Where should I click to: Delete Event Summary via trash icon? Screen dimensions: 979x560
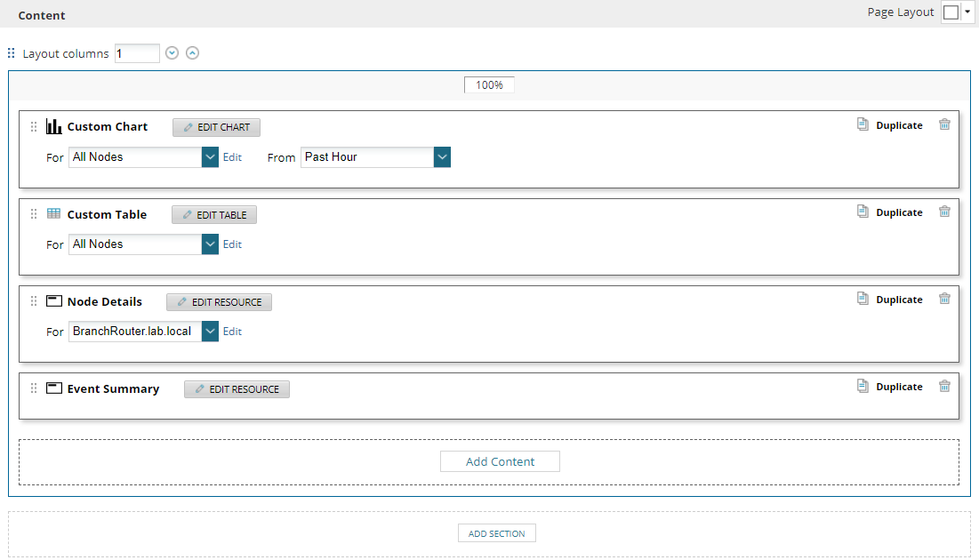(x=944, y=387)
